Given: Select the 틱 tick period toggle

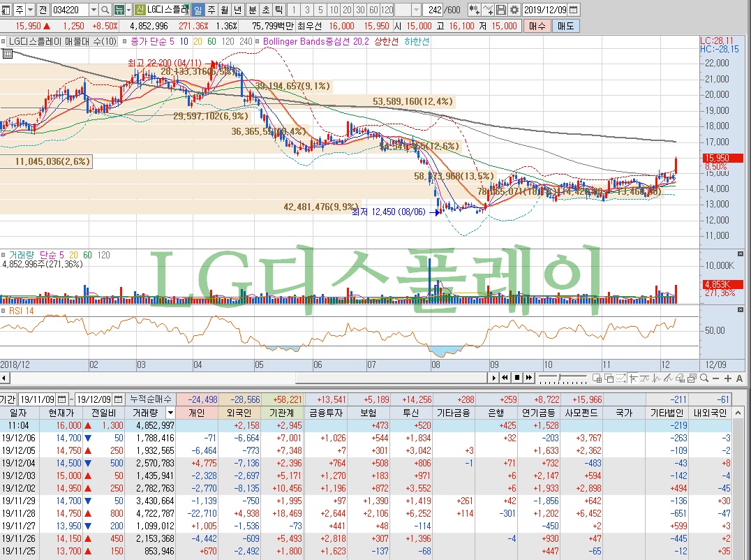Looking at the screenshot, I should pyautogui.click(x=279, y=10).
